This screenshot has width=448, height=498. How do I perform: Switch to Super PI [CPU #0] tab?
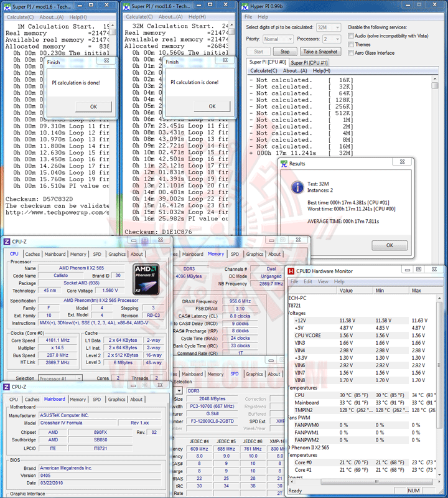[x=268, y=62]
